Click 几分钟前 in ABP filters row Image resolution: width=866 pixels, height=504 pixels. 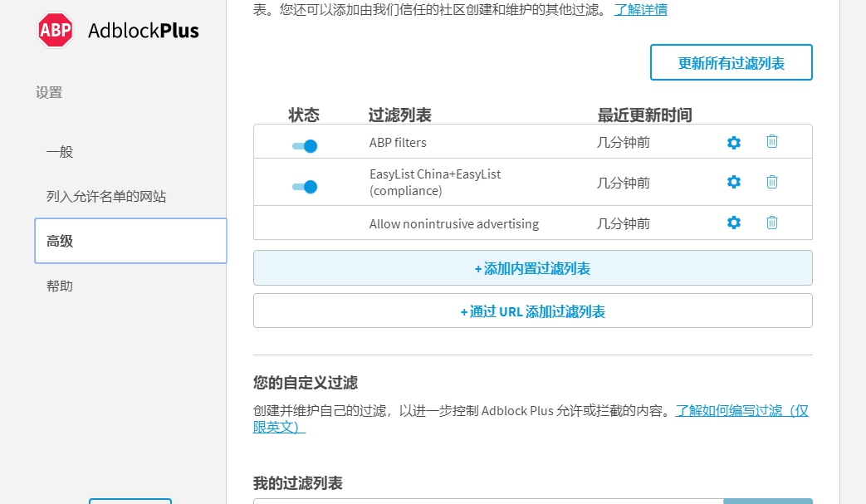click(x=623, y=143)
